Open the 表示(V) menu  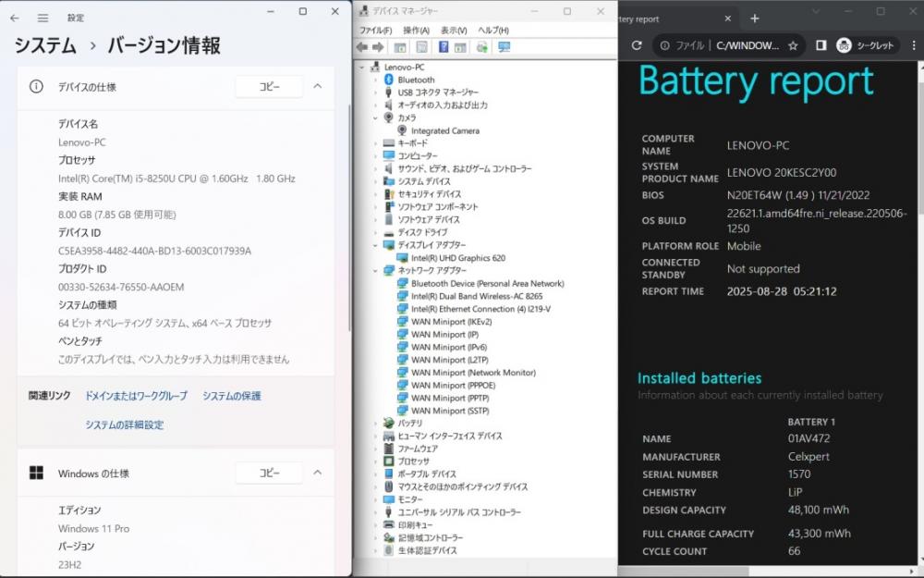[454, 31]
